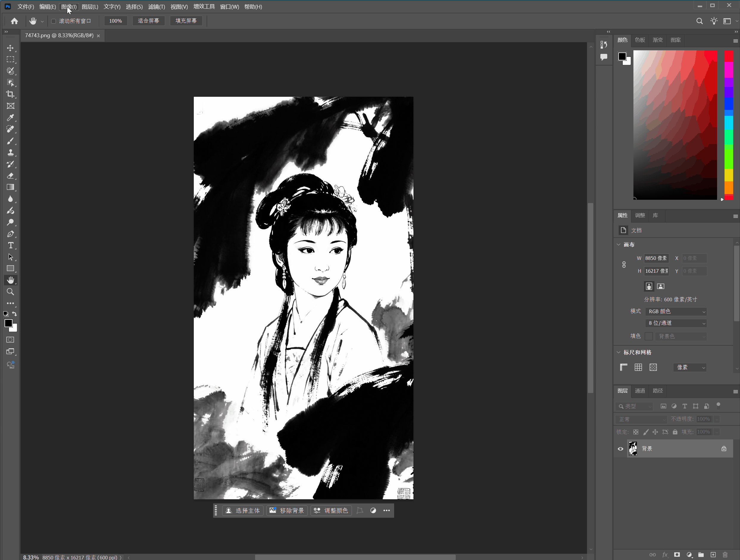Toggle width-height link constraint
The width and height of the screenshot is (740, 560).
pyautogui.click(x=624, y=265)
